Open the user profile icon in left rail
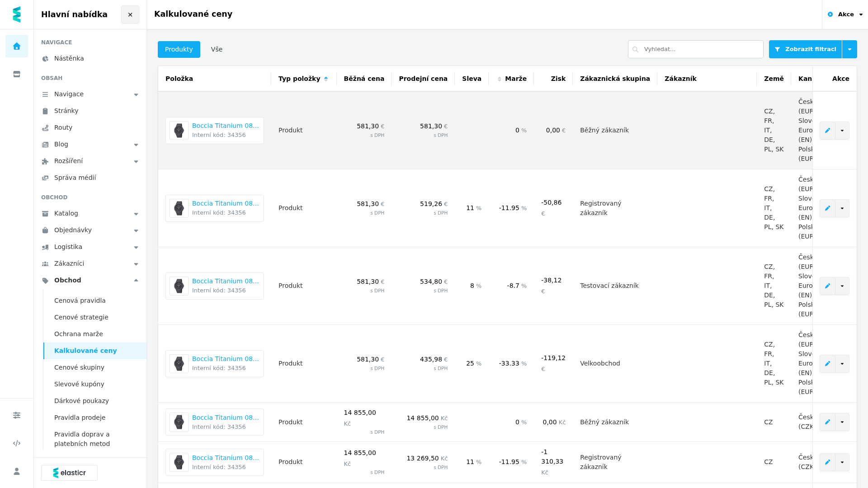This screenshot has width=868, height=488. 17,471
